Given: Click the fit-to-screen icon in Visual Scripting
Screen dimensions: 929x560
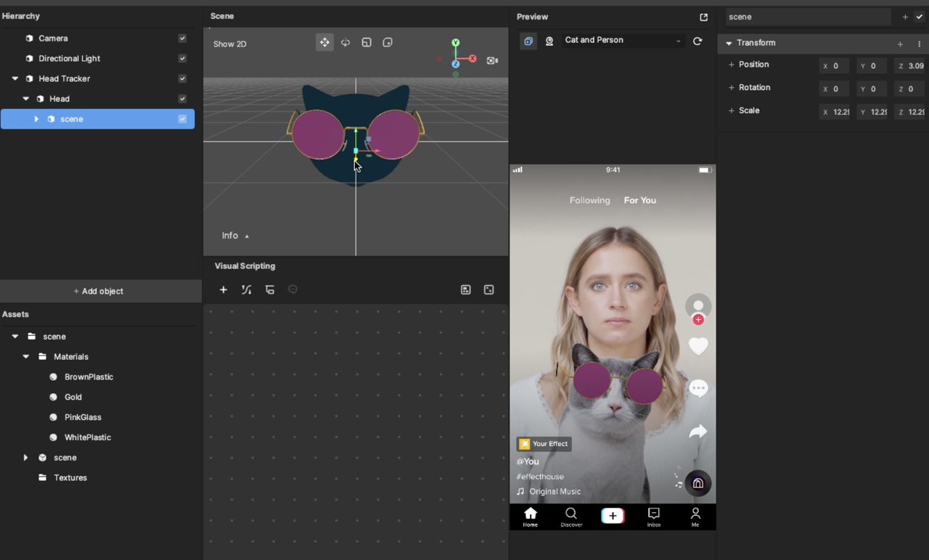Looking at the screenshot, I should pyautogui.click(x=488, y=289).
